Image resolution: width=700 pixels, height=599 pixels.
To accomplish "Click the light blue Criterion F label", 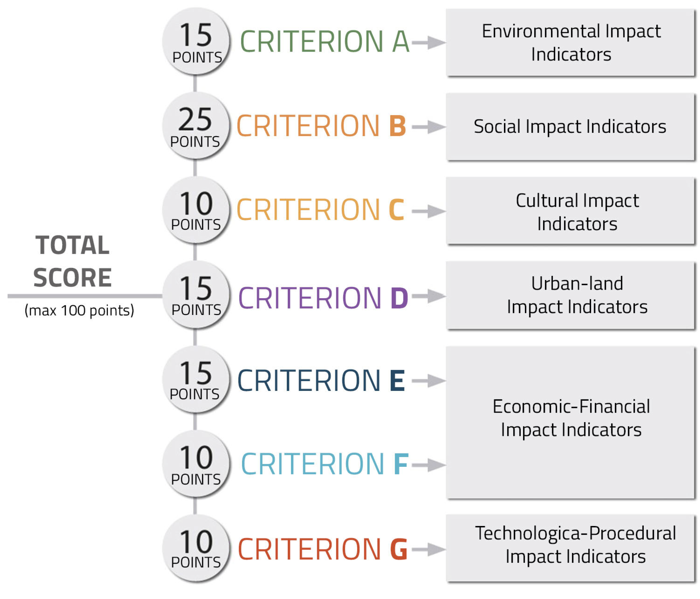I will (x=324, y=464).
